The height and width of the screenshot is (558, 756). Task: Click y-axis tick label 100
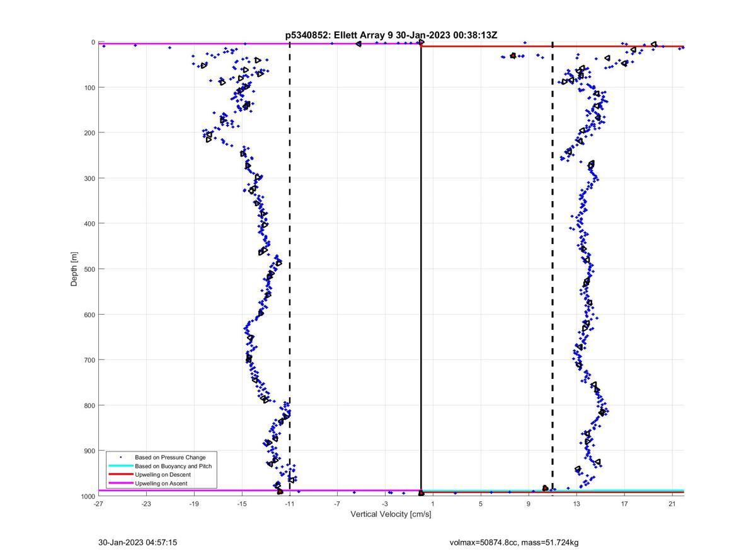tap(89, 88)
